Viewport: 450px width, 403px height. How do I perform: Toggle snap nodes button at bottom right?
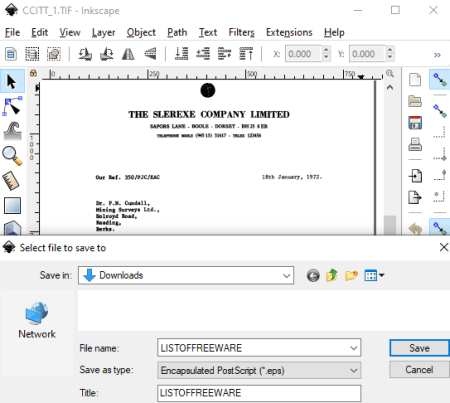[x=440, y=228]
